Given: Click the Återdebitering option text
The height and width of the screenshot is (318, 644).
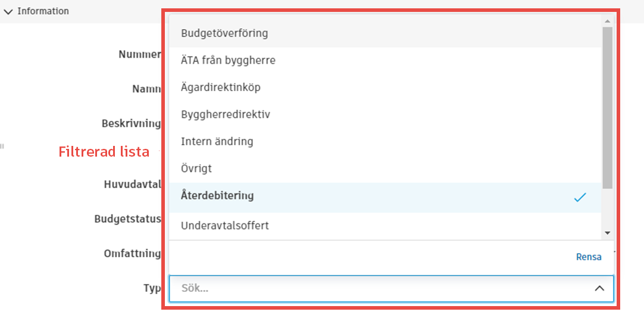Looking at the screenshot, I should point(217,195).
